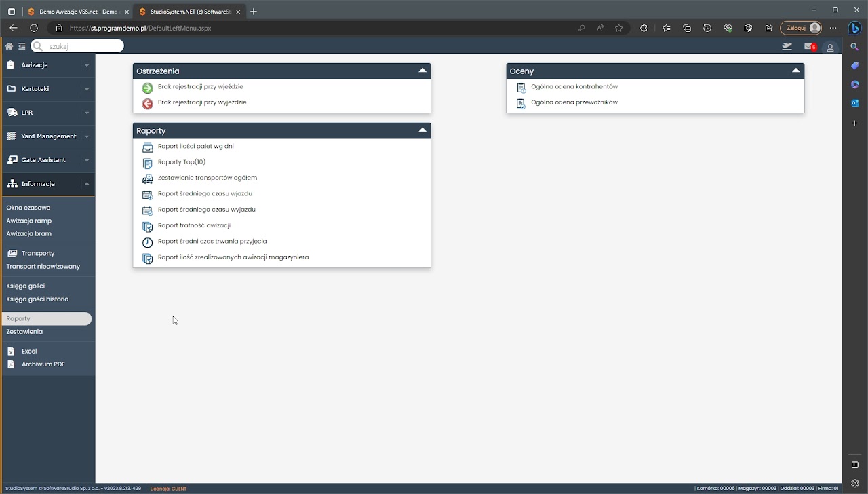Open Ogólna ocena kontrahentów link
The image size is (868, 494).
click(574, 87)
